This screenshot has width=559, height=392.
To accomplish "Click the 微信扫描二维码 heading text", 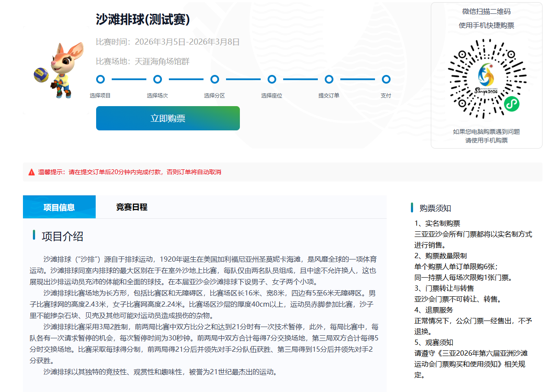I will pyautogui.click(x=486, y=12).
